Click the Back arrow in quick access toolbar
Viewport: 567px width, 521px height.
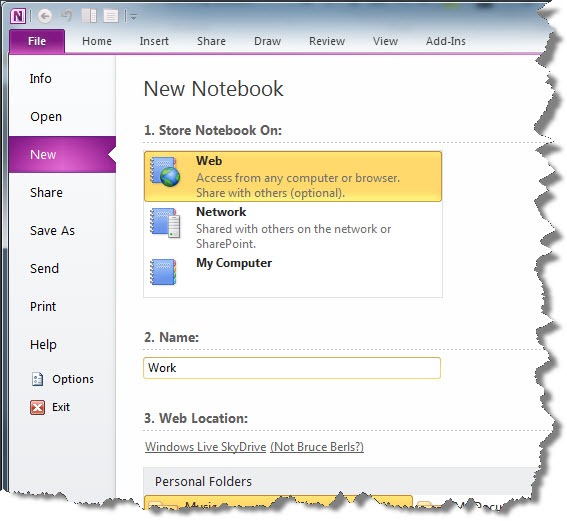coord(45,16)
